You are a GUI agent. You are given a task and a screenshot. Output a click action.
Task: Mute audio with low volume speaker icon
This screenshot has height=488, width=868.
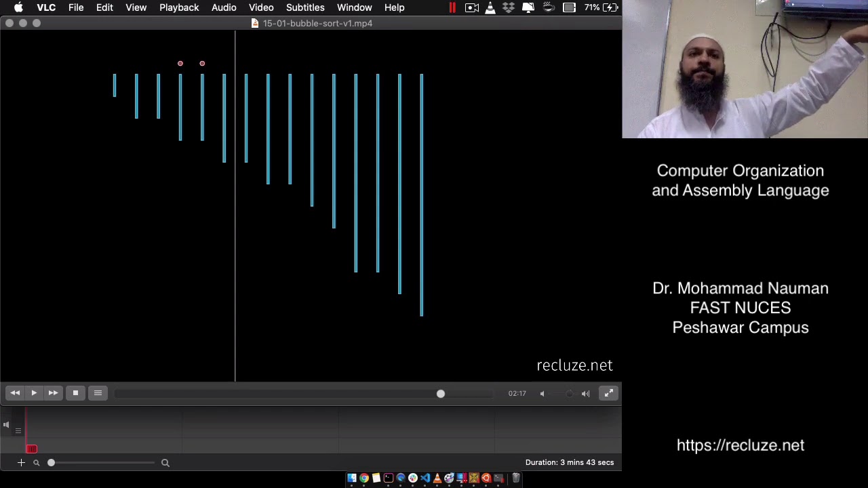pos(542,393)
